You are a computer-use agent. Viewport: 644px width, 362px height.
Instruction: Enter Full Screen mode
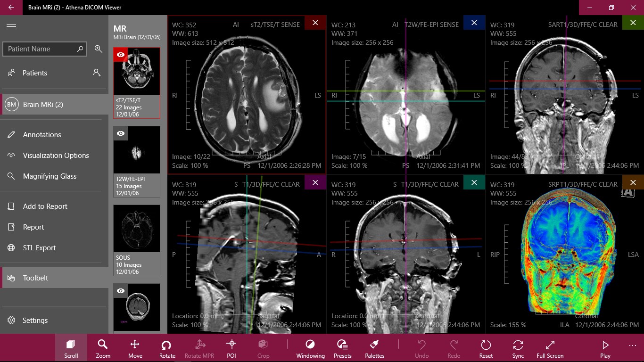click(550, 348)
